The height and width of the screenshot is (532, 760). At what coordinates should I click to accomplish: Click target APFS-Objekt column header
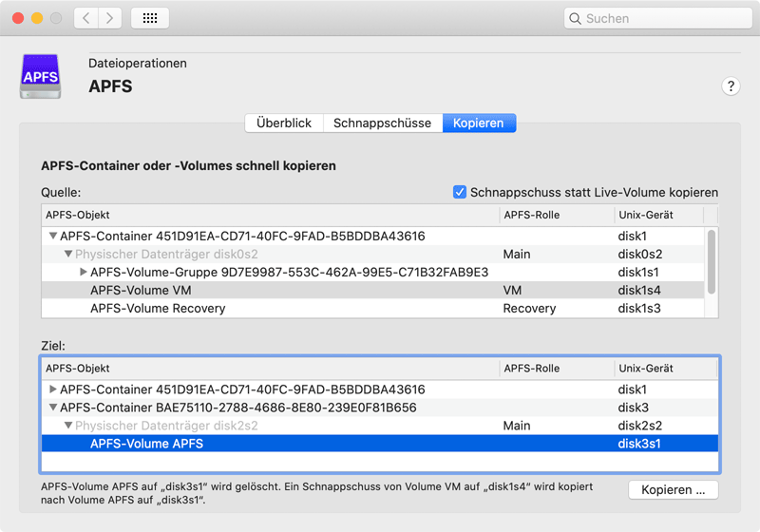(x=271, y=369)
